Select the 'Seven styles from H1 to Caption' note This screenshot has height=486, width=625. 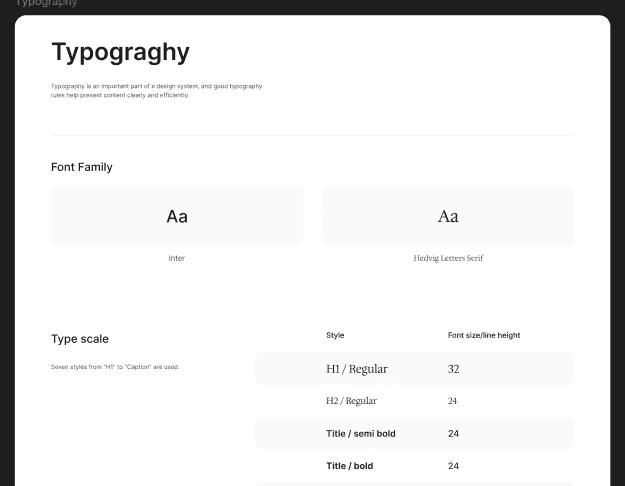[115, 367]
